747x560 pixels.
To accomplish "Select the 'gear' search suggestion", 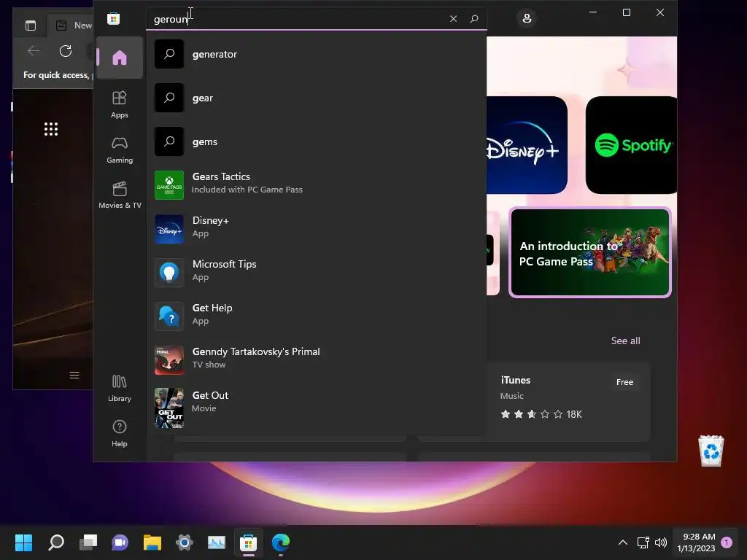I will 317,98.
